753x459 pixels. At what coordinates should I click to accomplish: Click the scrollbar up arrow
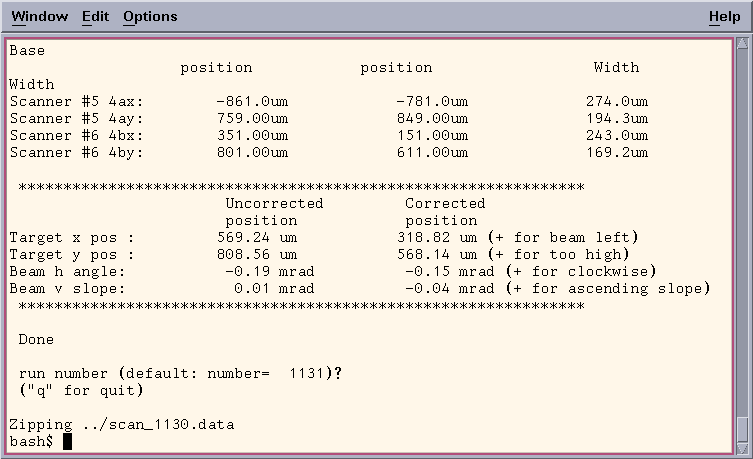click(x=742, y=44)
